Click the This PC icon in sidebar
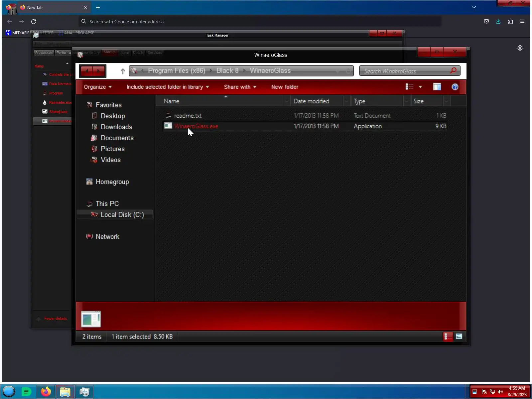 (x=89, y=203)
